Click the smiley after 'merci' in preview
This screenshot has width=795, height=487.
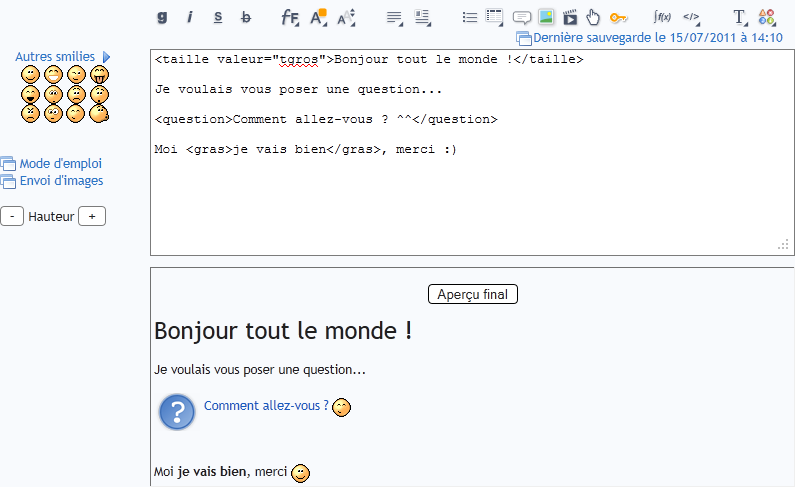[300, 473]
